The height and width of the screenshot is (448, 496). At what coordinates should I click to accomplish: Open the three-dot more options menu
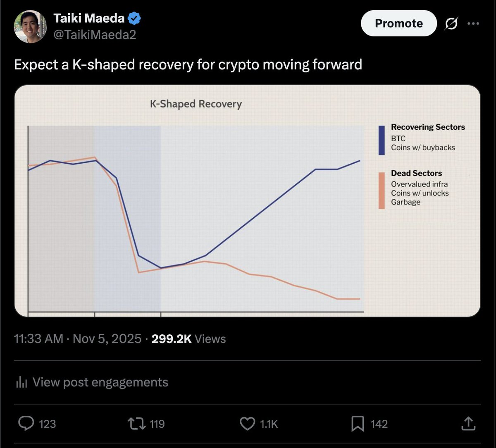(473, 24)
